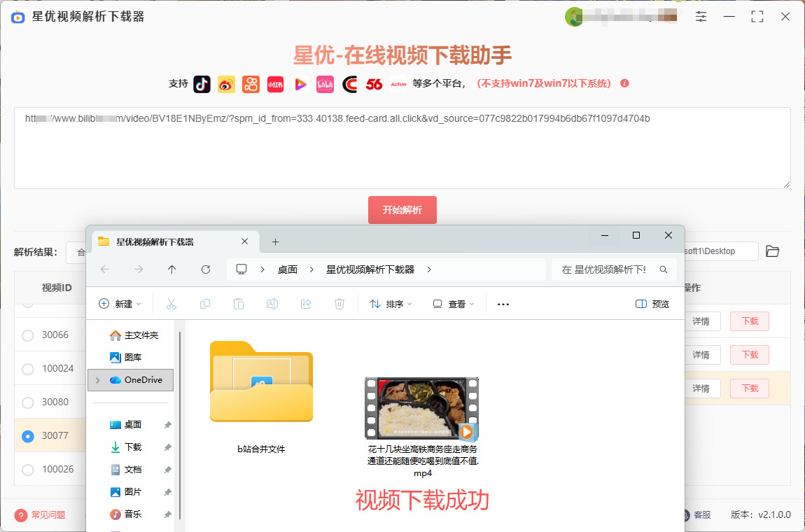Click the Delete trash icon in Explorer toolbar
This screenshot has width=805, height=532.
pos(339,304)
